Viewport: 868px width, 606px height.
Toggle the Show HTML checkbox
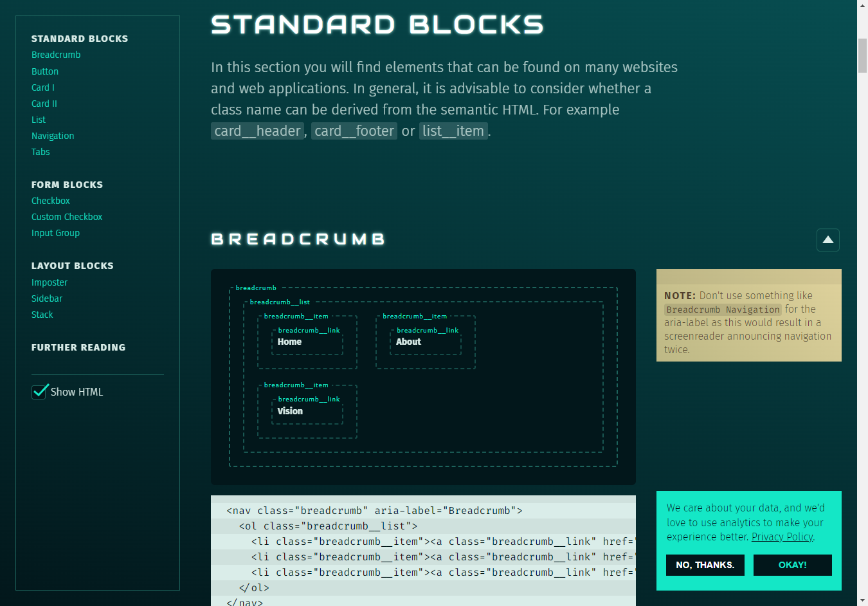click(40, 392)
